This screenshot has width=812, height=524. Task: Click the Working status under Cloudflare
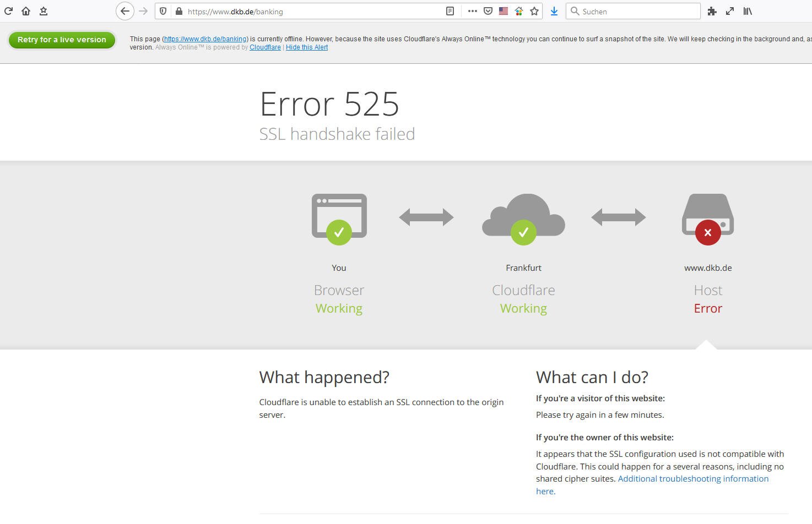point(523,308)
